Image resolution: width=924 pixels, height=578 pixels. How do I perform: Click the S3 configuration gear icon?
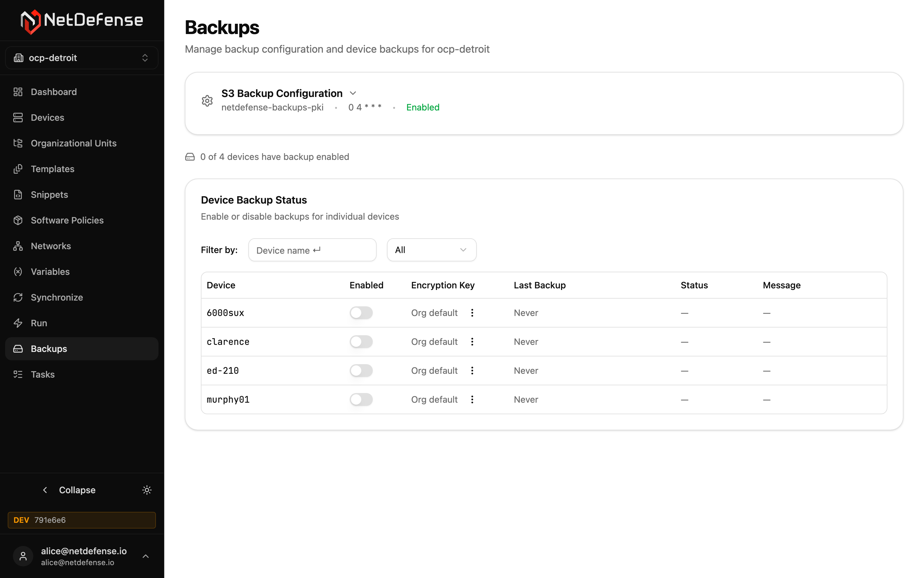coord(207,101)
